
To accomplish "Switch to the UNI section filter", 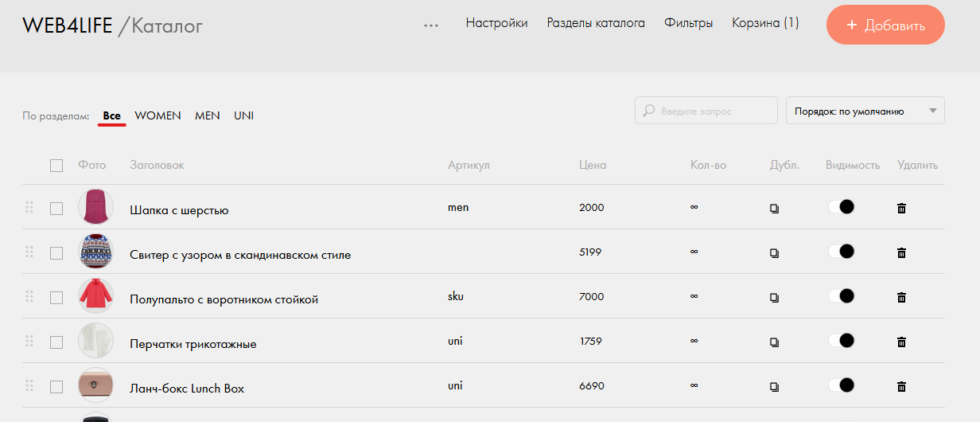I will (x=243, y=116).
